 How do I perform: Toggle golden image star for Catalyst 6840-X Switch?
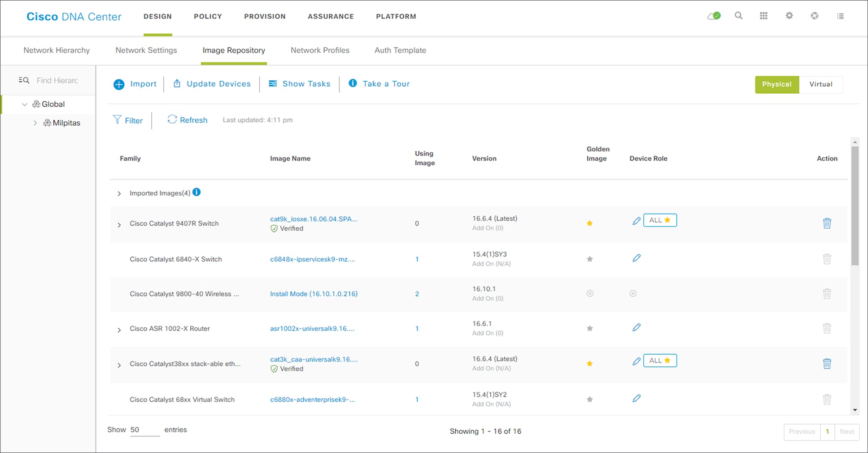(x=590, y=259)
